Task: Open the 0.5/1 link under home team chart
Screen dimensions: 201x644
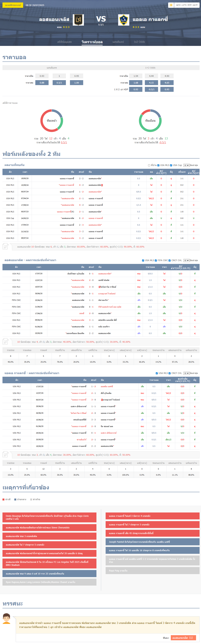Action: [x=64, y=142]
